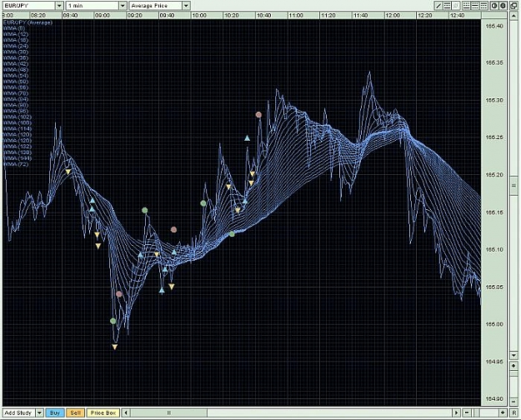Screen dimensions: 521x420
Task: Click the 165.05 price axis label
Action: point(494,287)
